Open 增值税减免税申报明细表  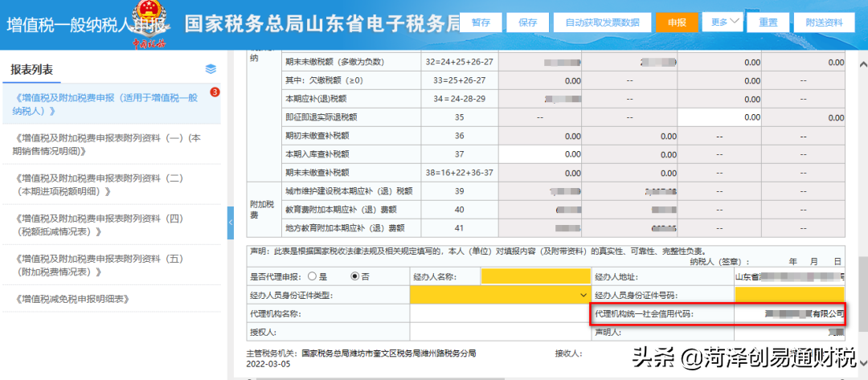[x=72, y=300]
